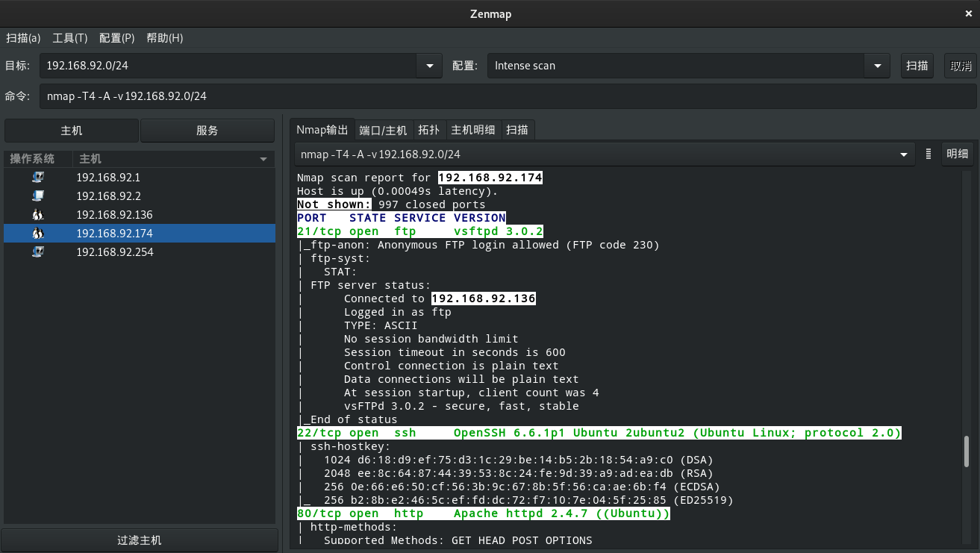Open the 目标 target history dropdown
Viewport: 980px width, 553px height.
click(428, 66)
